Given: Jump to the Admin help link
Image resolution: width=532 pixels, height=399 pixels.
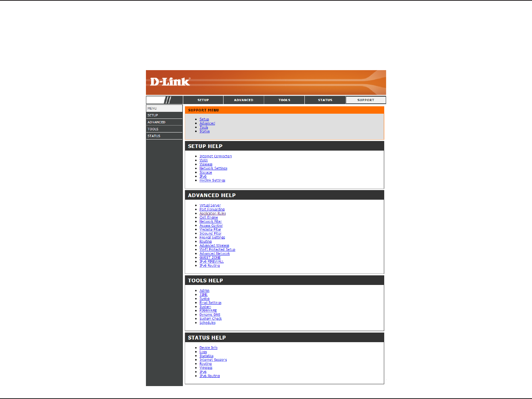Looking at the screenshot, I should point(205,291).
